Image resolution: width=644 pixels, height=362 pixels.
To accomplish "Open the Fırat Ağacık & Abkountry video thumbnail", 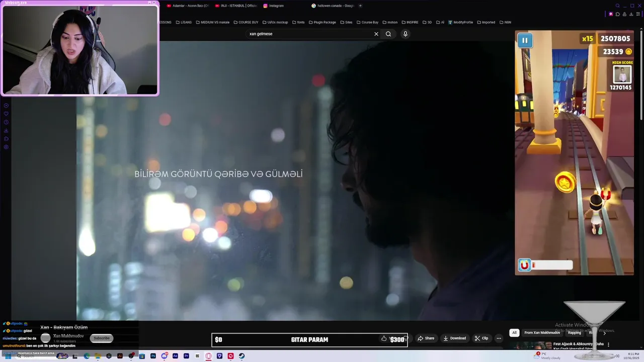I will pyautogui.click(x=531, y=346).
